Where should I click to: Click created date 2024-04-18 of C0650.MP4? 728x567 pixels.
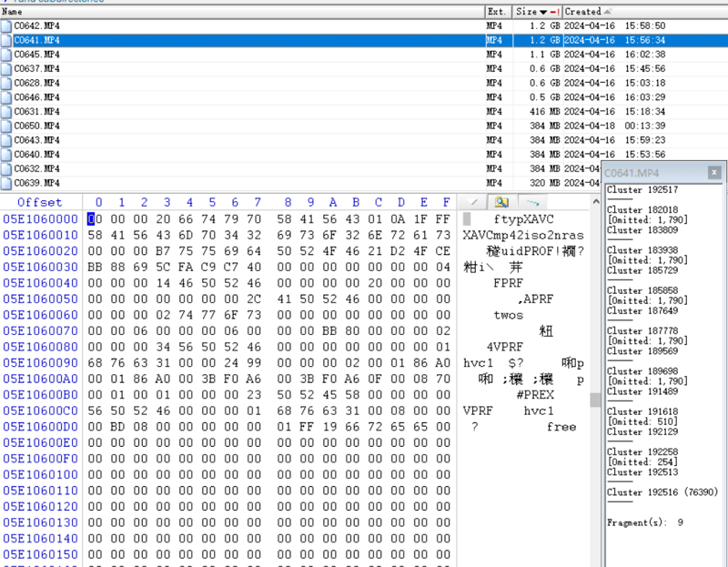coord(589,127)
